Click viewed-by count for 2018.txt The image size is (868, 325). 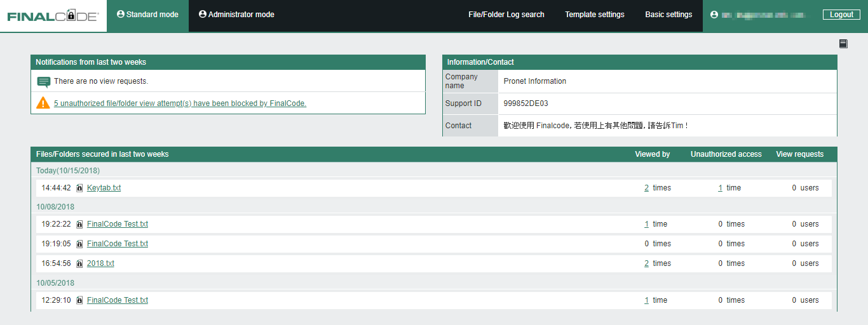pyautogui.click(x=646, y=263)
